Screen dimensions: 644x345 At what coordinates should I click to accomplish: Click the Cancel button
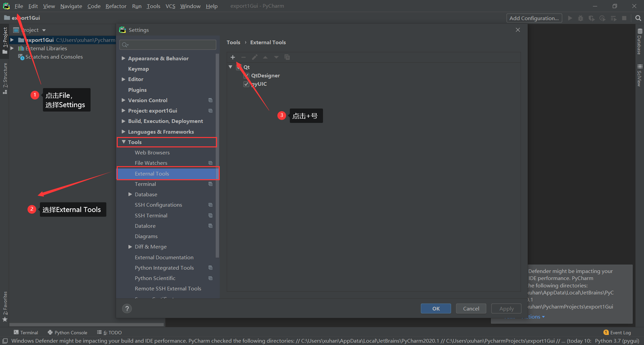471,308
